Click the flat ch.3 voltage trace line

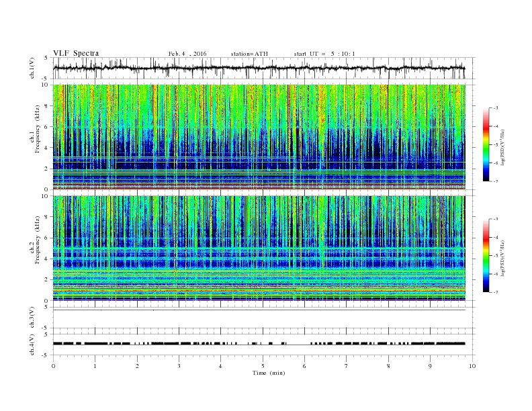coord(259,310)
